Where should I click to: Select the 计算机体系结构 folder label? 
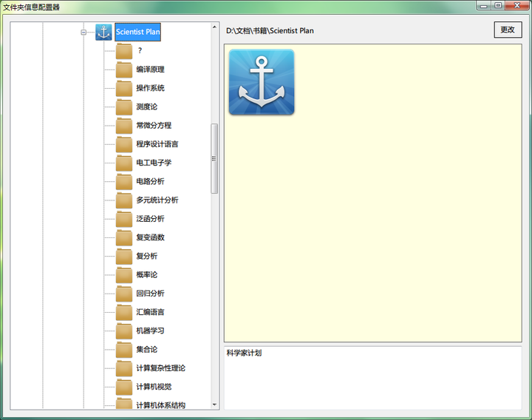[x=161, y=405]
